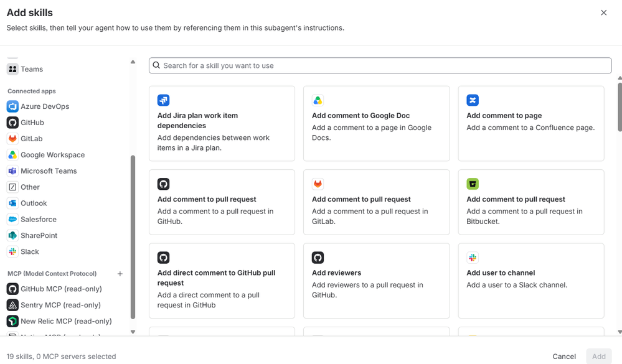Click the Azure DevOps icon
This screenshot has width=622, height=364.
[x=12, y=106]
